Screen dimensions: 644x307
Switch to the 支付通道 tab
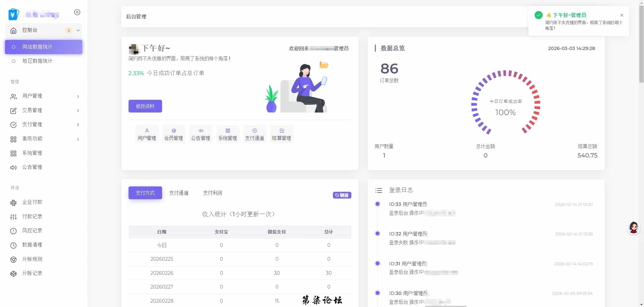click(x=179, y=193)
